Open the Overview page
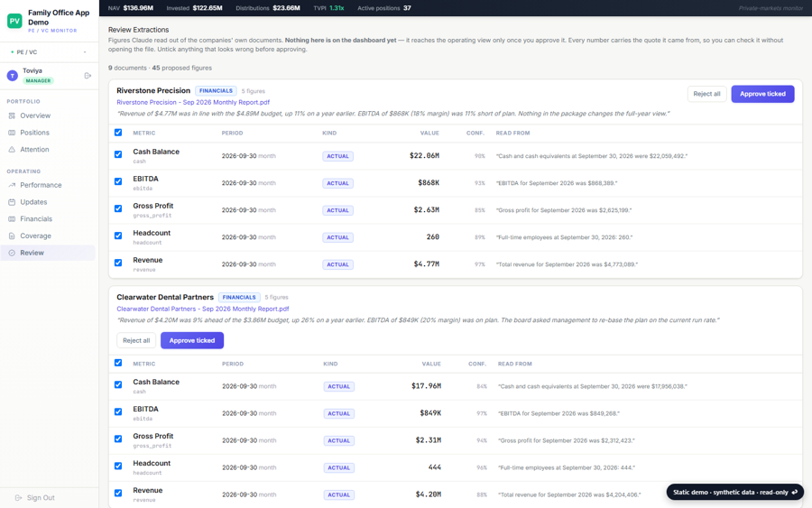 tap(48, 115)
